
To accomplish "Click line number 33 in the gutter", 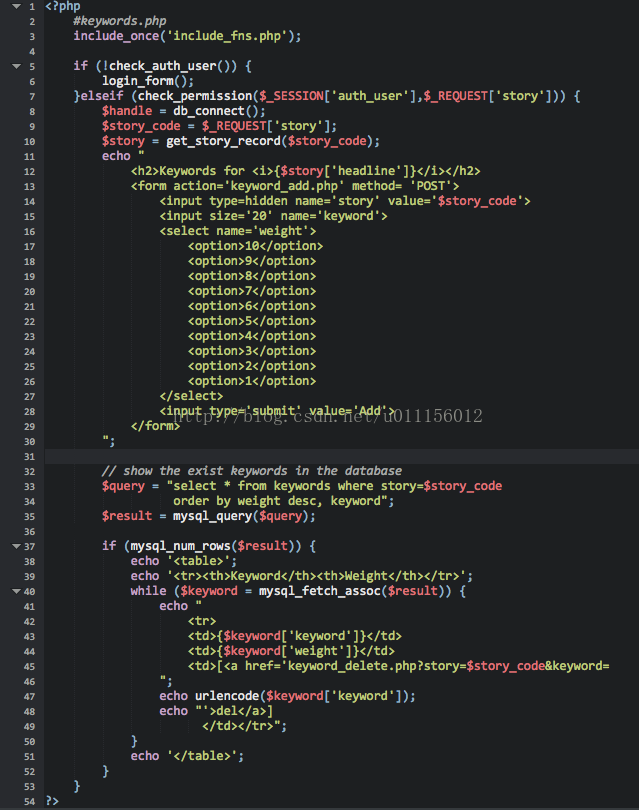I will click(29, 487).
